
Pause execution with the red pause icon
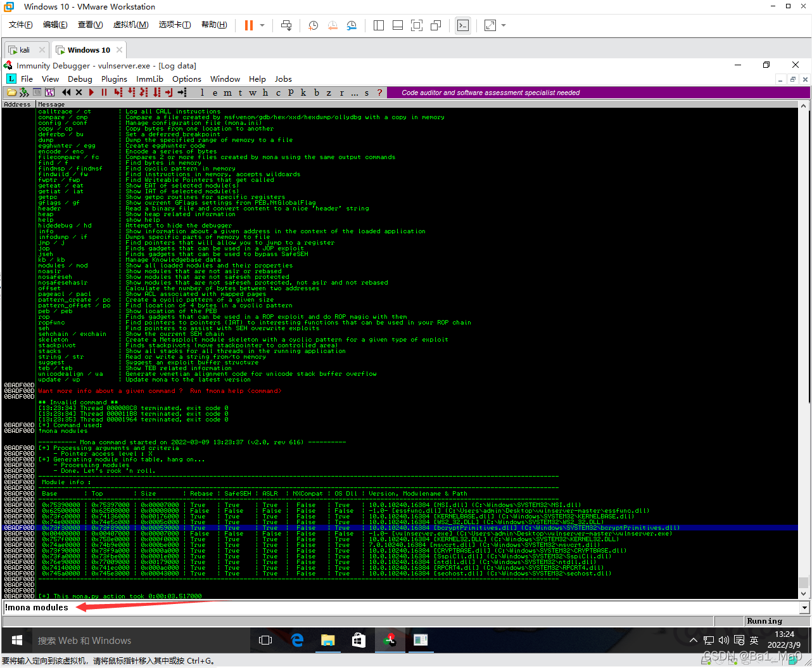click(104, 93)
